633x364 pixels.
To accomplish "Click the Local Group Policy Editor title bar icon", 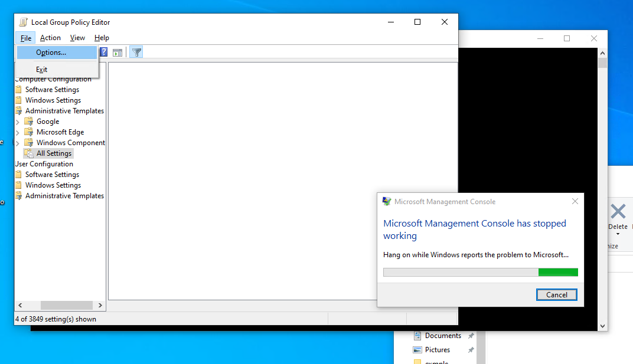I will click(x=24, y=22).
